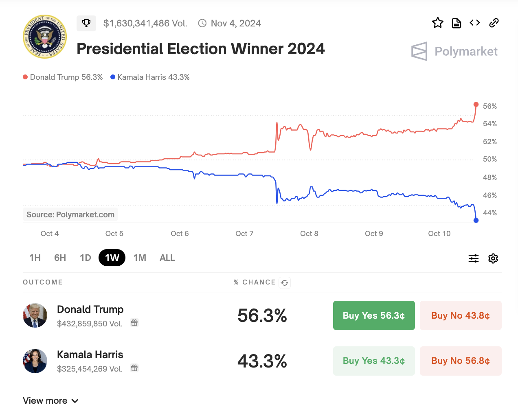Click the refresh icon beside % Chance

pos(285,283)
